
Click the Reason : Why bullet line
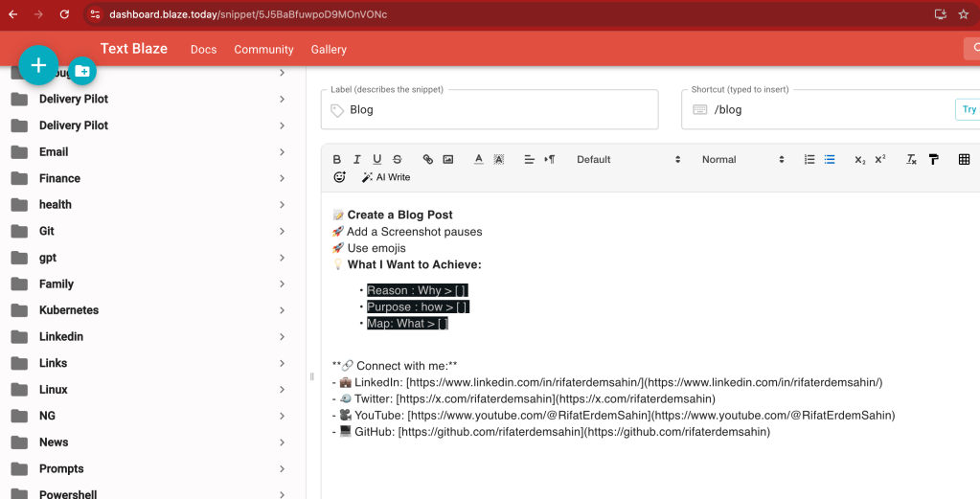[417, 290]
